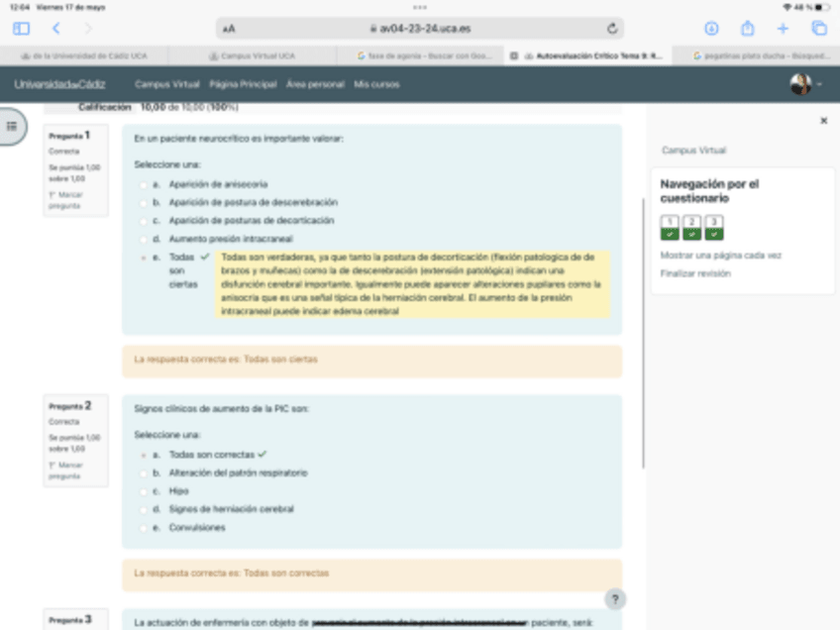Click Mostrar una página cada vez

point(720,256)
